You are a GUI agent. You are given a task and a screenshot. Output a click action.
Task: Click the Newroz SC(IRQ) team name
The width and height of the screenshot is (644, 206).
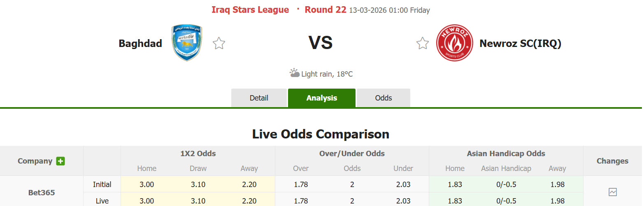[520, 43]
